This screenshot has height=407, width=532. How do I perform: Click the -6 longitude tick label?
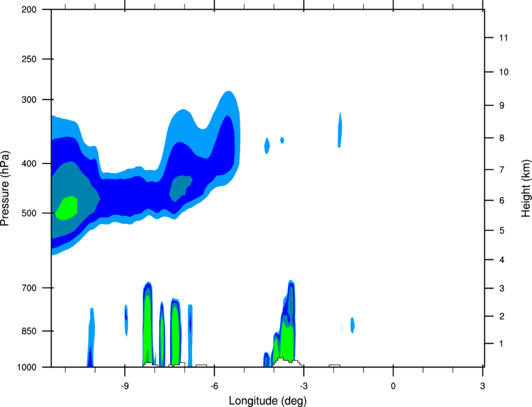tap(214, 386)
